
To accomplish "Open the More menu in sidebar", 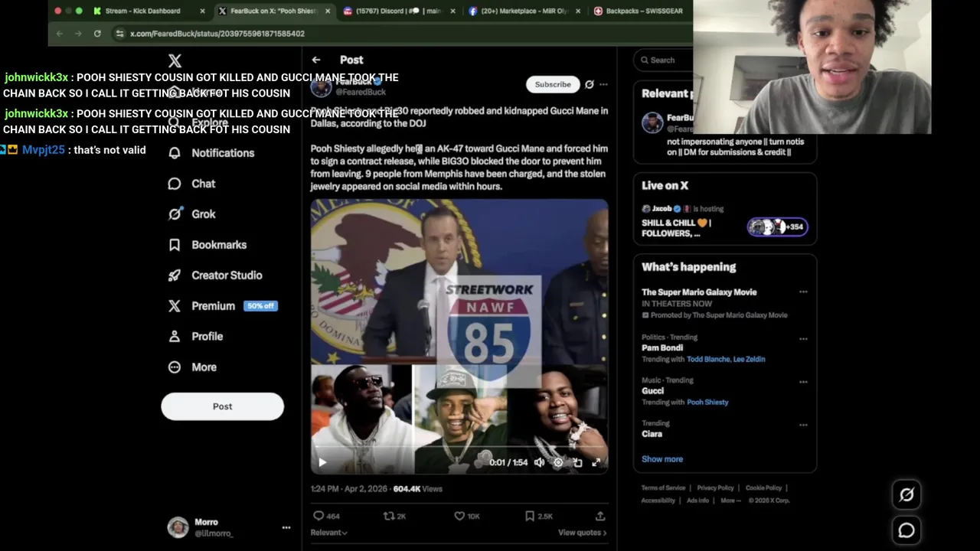I will 192,367.
